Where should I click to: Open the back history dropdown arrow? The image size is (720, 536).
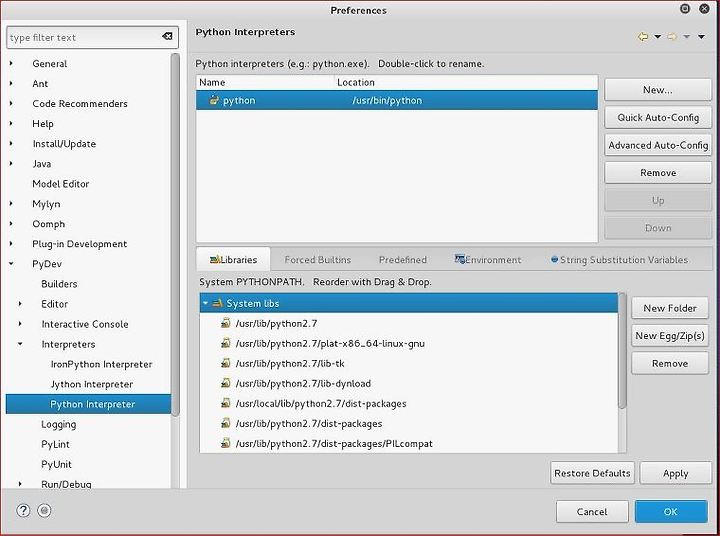658,37
